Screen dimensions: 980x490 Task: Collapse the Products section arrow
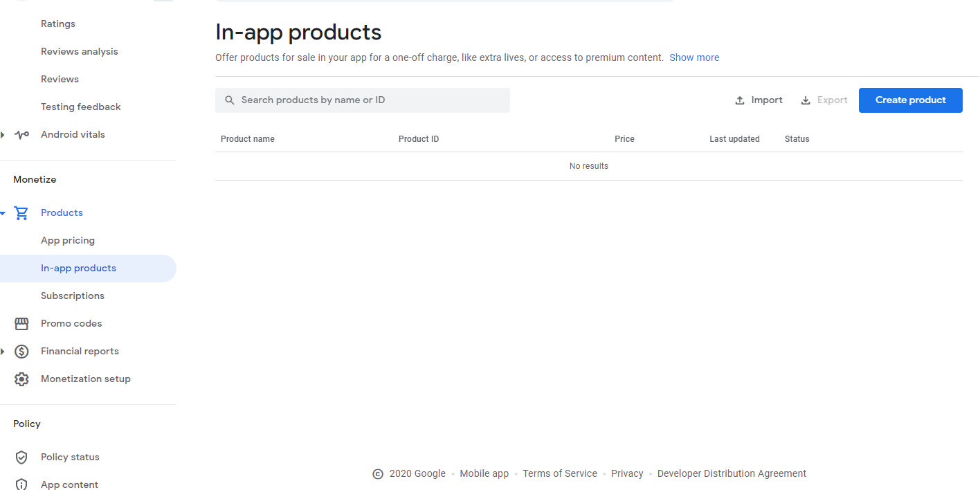point(3,213)
